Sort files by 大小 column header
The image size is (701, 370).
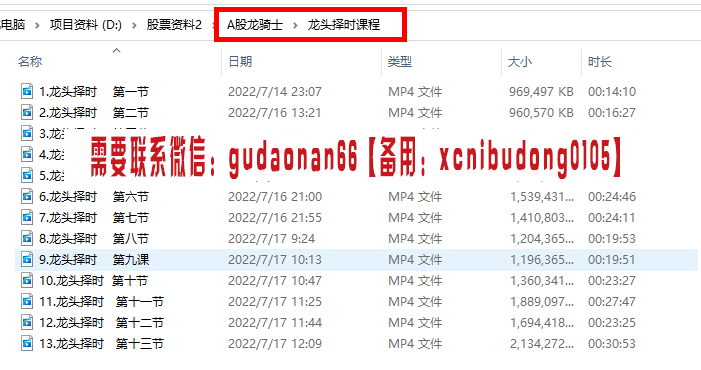[x=520, y=61]
